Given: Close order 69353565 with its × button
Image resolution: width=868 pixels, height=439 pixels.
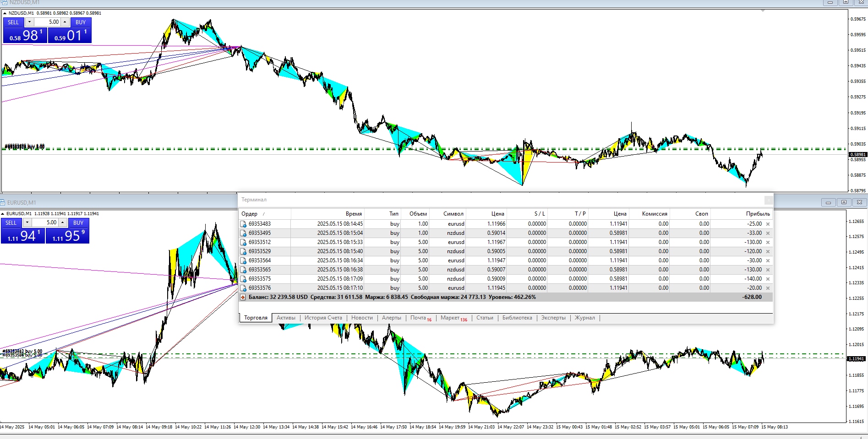Looking at the screenshot, I should [768, 270].
